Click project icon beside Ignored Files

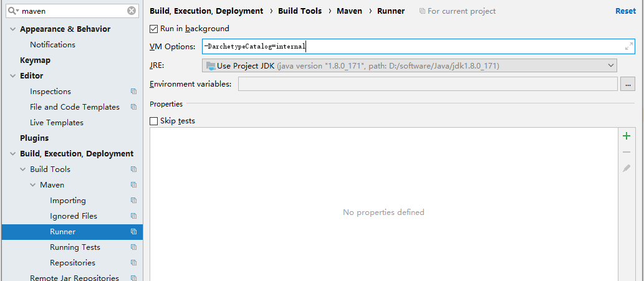[x=133, y=216]
